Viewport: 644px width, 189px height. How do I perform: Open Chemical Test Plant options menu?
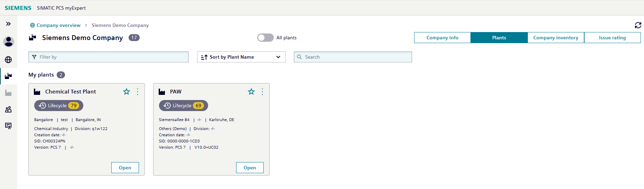click(138, 91)
